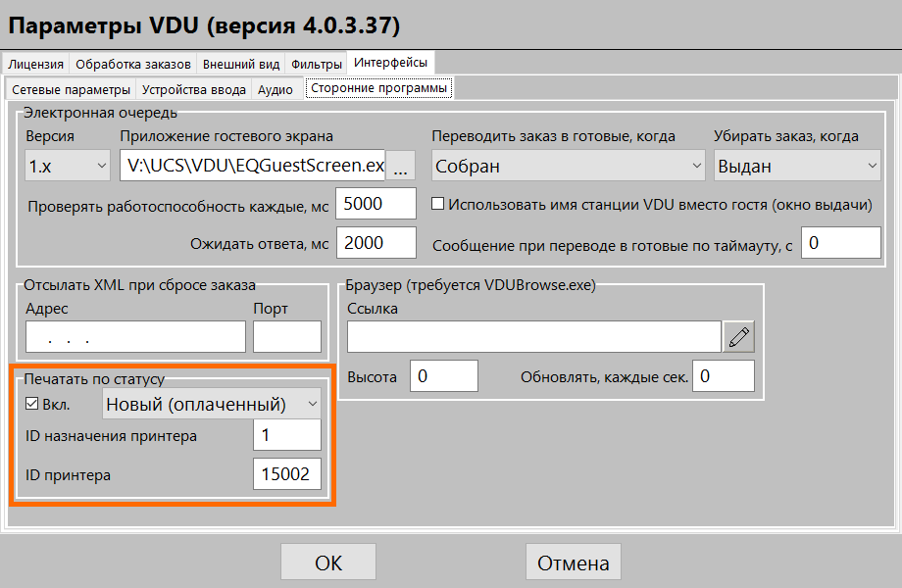The width and height of the screenshot is (902, 588).
Task: Click the pencil edit icon beside Ссылка field
Action: (739, 337)
